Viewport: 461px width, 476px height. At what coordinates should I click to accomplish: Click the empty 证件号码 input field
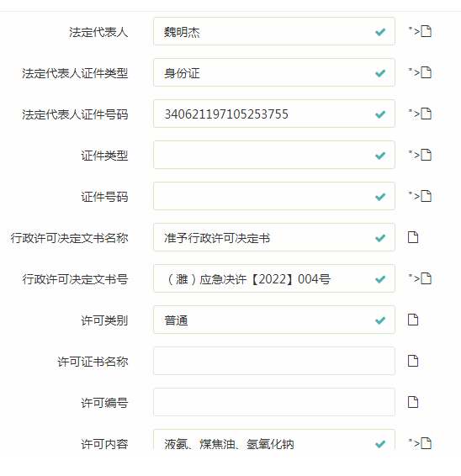pyautogui.click(x=274, y=196)
